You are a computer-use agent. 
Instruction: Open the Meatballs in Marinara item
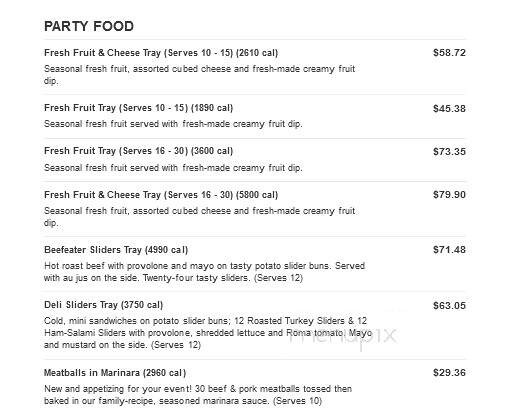[115, 373]
